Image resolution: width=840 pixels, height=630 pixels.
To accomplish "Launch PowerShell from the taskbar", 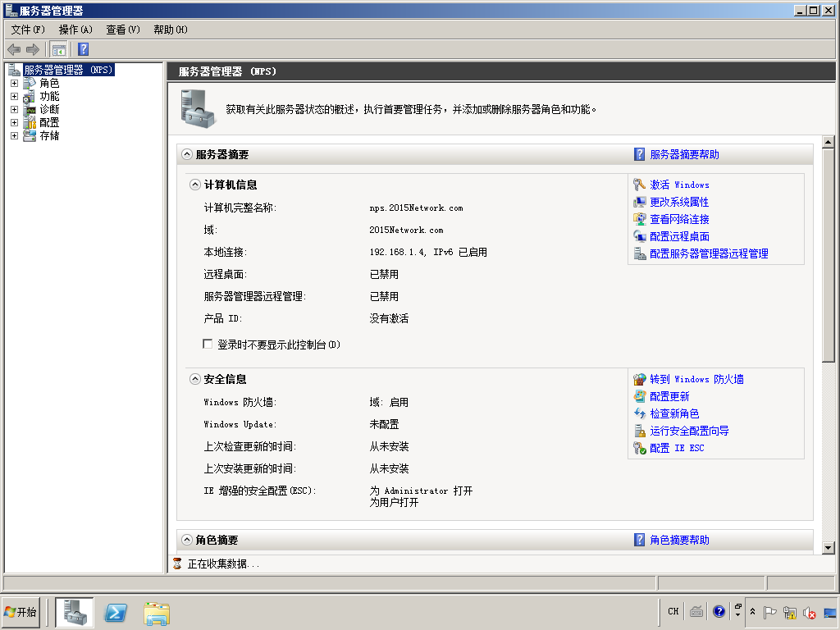I will click(x=116, y=612).
